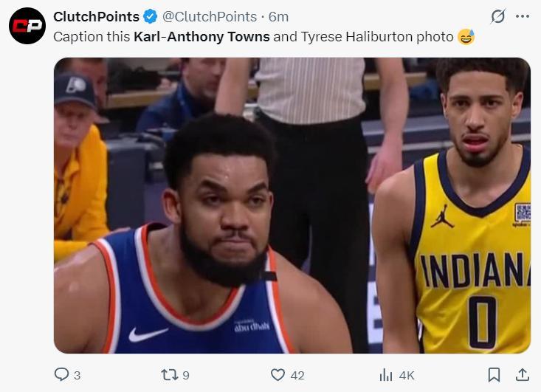
Task: Open the three-dot more options menu
Action: coord(523,16)
